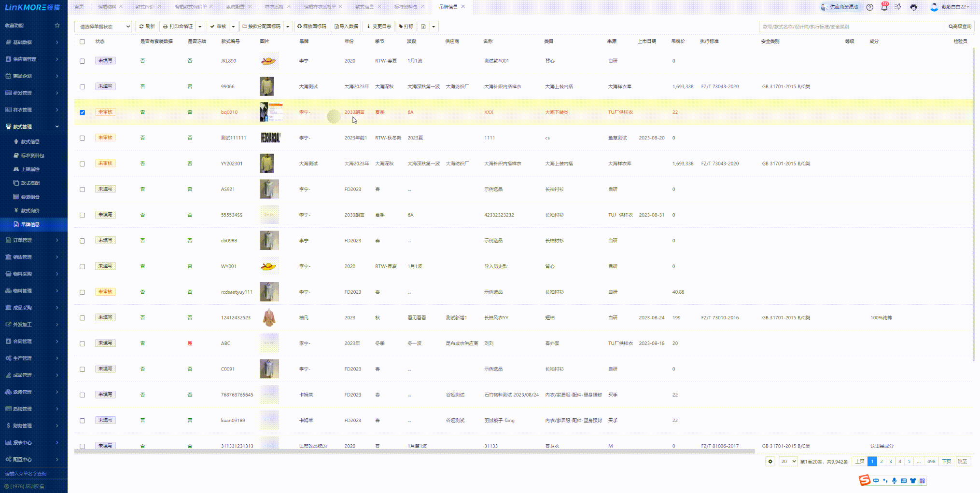Viewport: 980px width, 493px height.
Task: Open the notification bell icon
Action: [x=884, y=7]
